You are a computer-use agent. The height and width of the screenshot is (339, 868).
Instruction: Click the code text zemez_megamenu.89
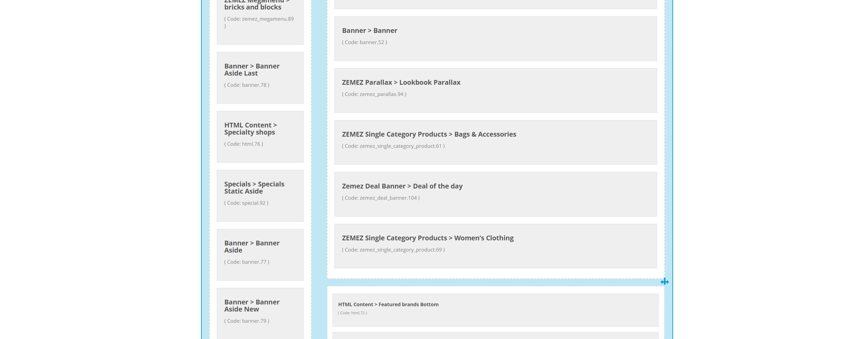tap(259, 22)
